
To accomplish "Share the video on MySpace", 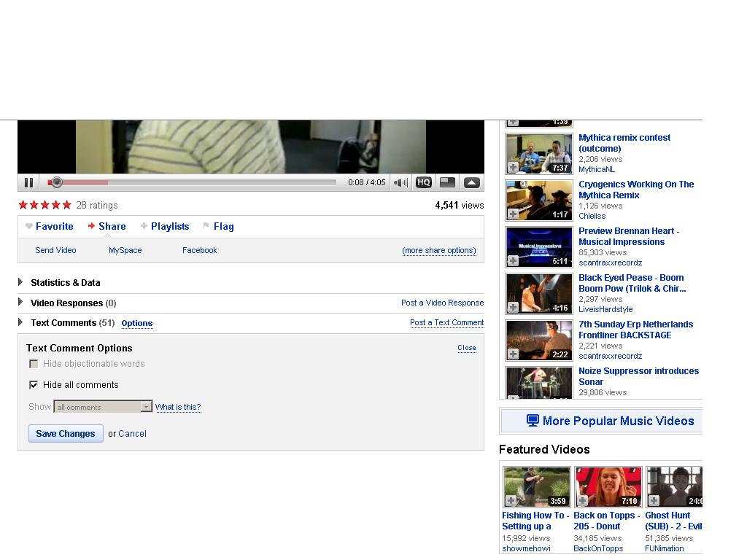I will click(125, 251).
